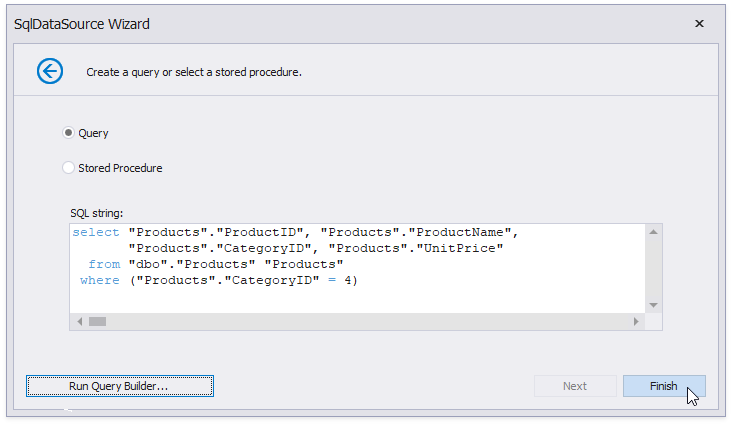Click the SQL editor's scroll left arrow
732x425 pixels.
pyautogui.click(x=79, y=321)
